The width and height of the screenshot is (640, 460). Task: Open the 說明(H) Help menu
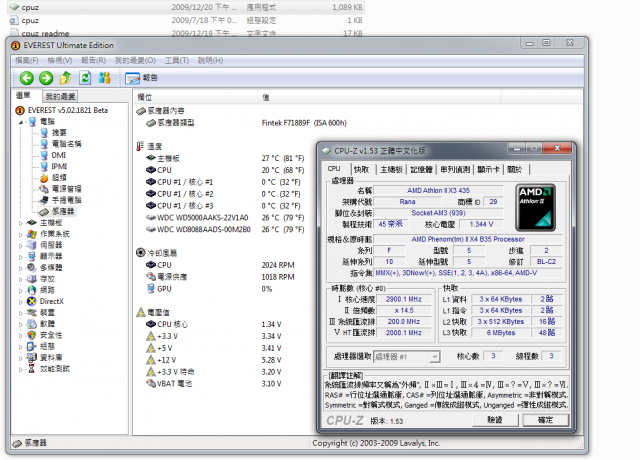[x=210, y=60]
